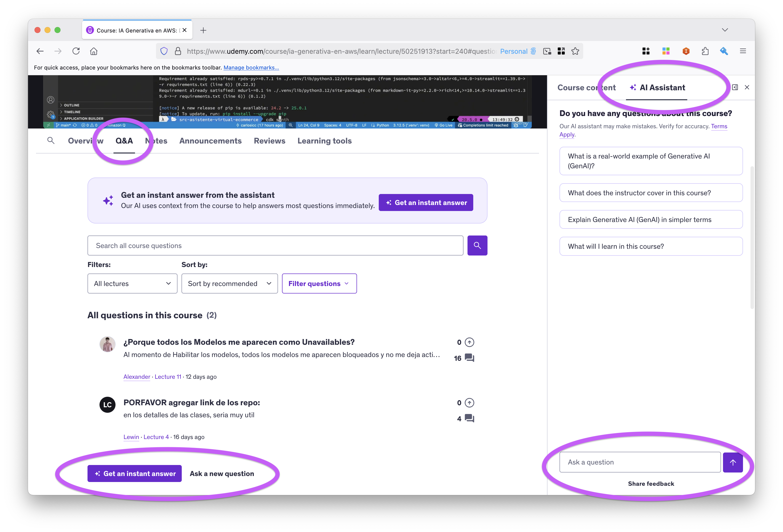Click Ask a new question button
The width and height of the screenshot is (783, 532).
(x=222, y=474)
